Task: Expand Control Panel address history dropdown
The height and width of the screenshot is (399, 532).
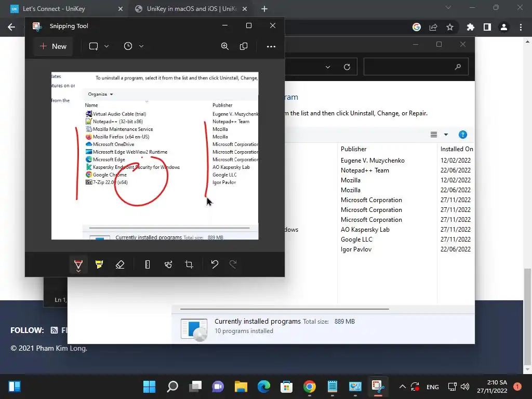Action: pos(328,67)
